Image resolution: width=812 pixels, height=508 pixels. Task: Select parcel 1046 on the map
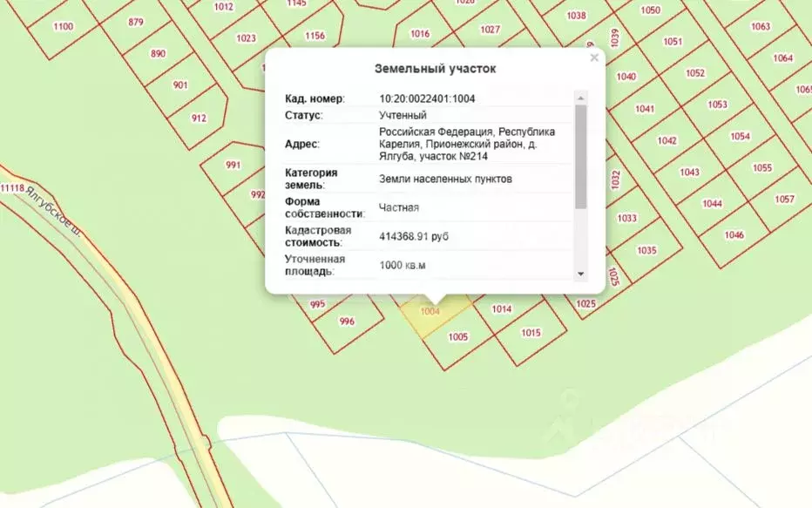point(734,235)
